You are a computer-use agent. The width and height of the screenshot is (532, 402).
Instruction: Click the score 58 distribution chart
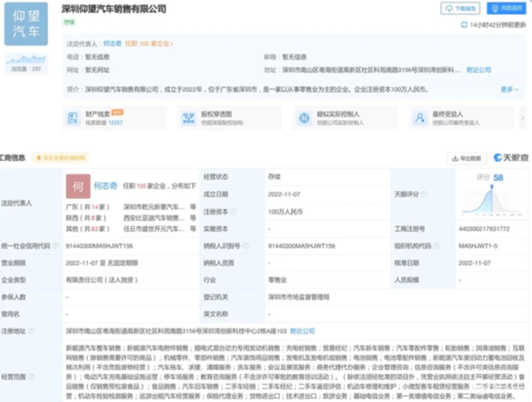click(x=492, y=201)
